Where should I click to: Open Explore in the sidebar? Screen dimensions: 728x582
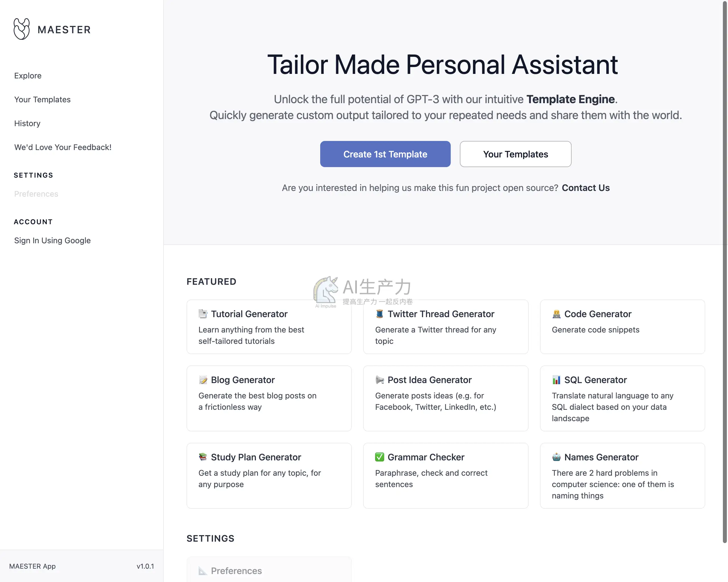coord(28,76)
